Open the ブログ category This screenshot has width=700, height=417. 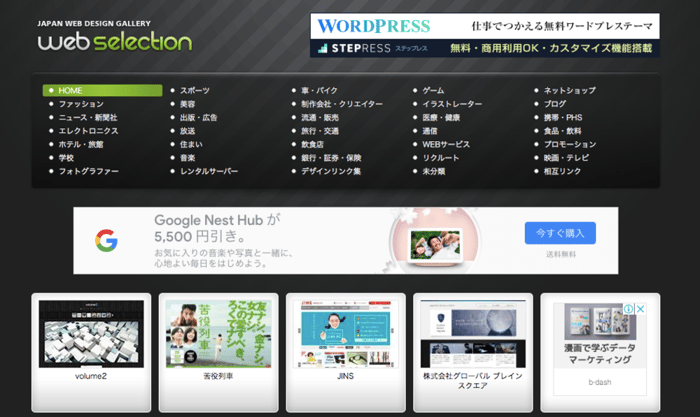tap(555, 104)
